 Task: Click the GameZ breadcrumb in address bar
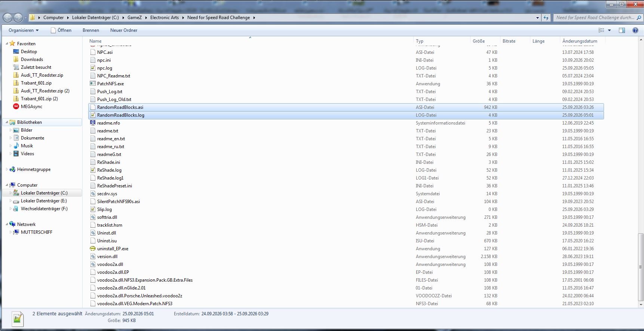[x=135, y=18]
